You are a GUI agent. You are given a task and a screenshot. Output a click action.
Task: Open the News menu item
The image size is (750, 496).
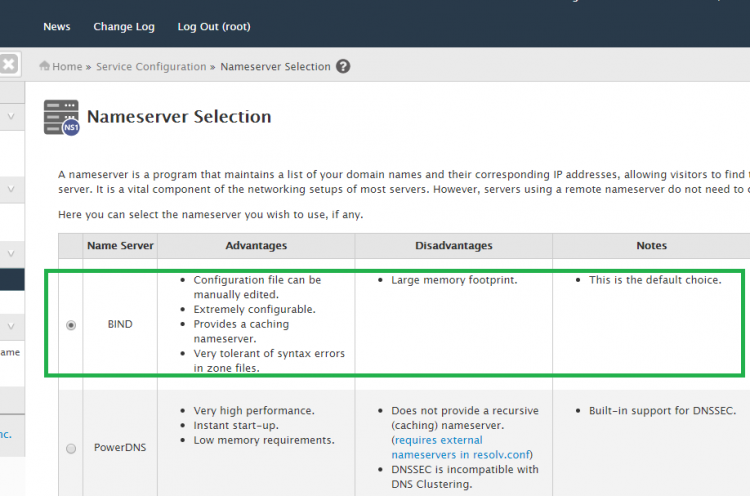pyautogui.click(x=56, y=27)
